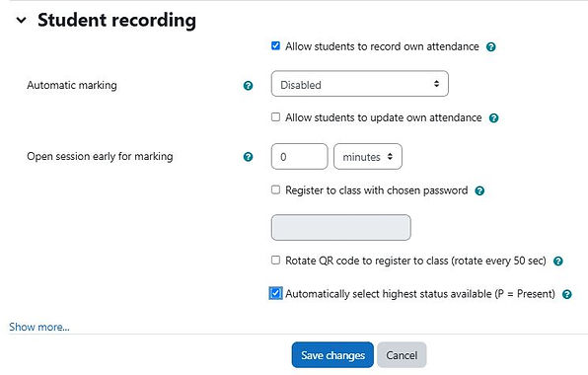
Task: Show help for Automatically select highest status available
Action: pyautogui.click(x=567, y=294)
